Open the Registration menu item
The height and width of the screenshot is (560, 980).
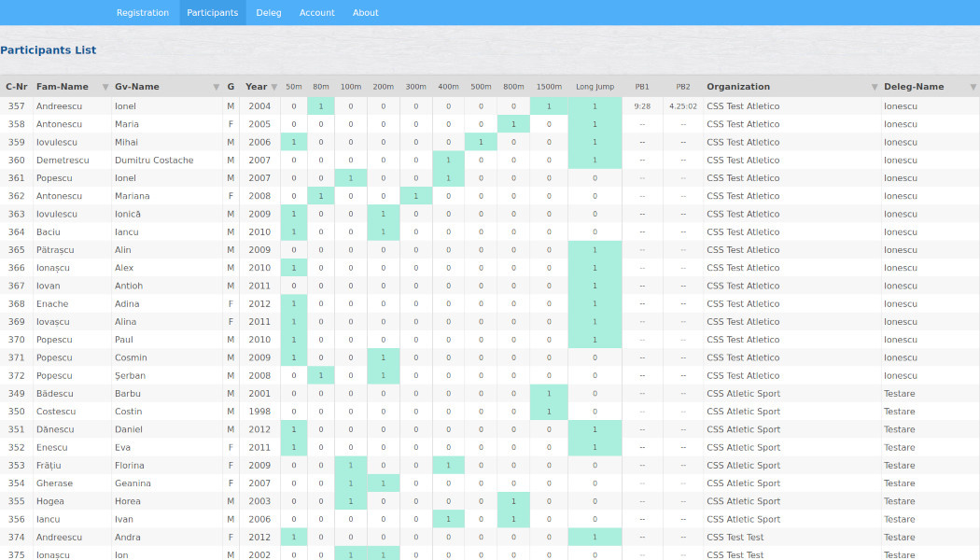(143, 13)
